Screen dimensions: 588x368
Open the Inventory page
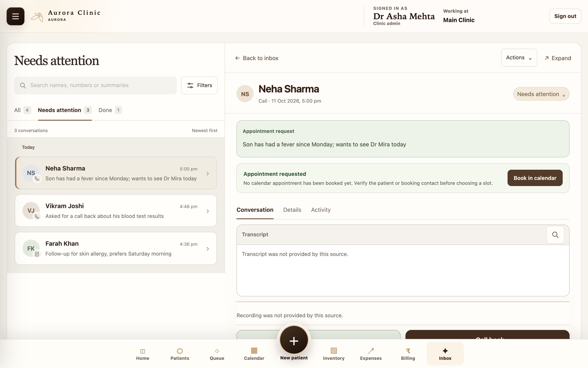point(334,354)
